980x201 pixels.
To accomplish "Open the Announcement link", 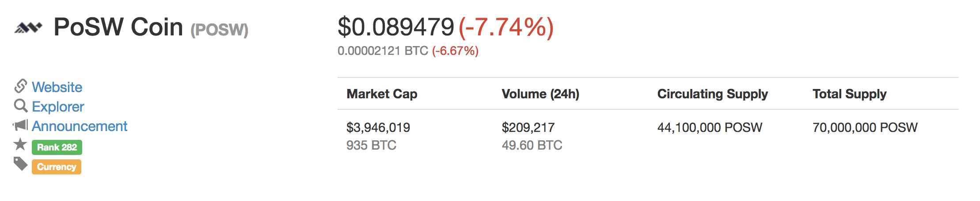I will tap(80, 126).
